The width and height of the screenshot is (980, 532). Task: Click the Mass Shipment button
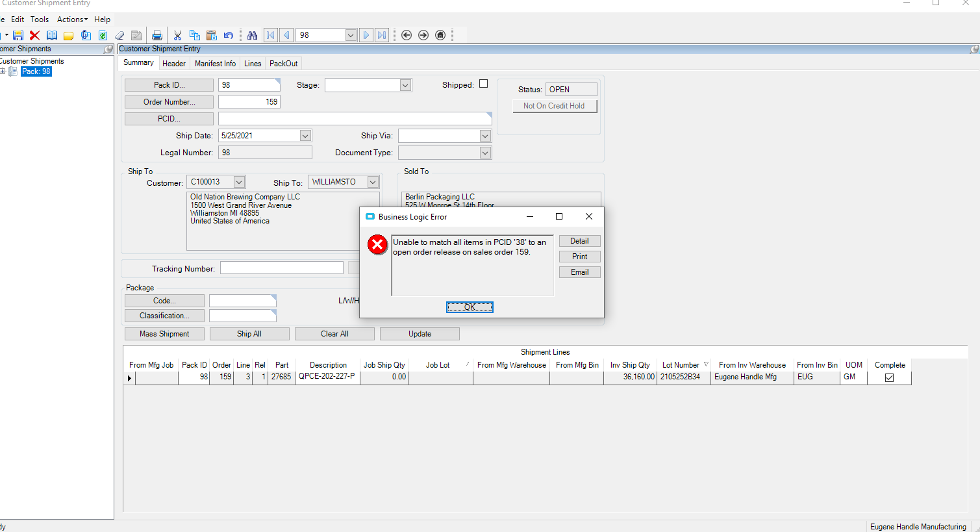(x=164, y=334)
